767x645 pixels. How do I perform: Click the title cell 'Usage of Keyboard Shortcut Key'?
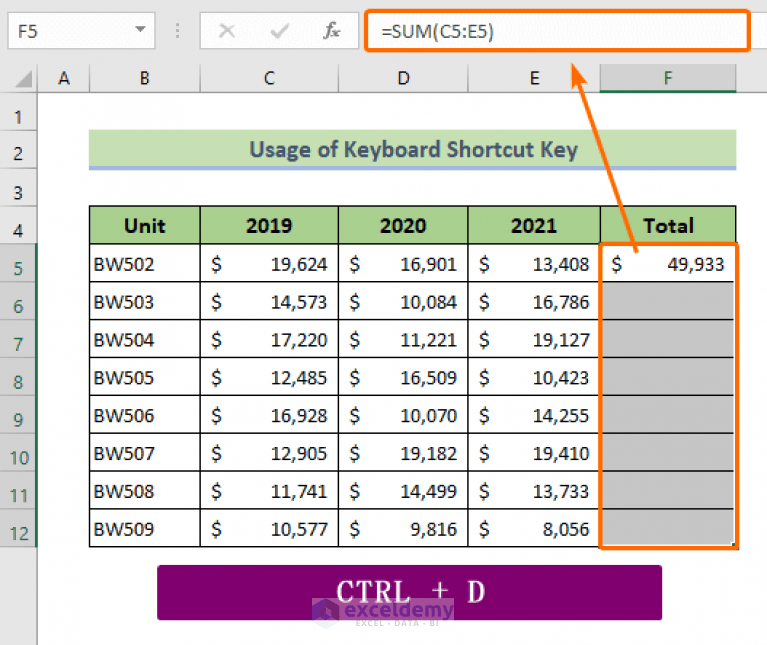click(412, 150)
